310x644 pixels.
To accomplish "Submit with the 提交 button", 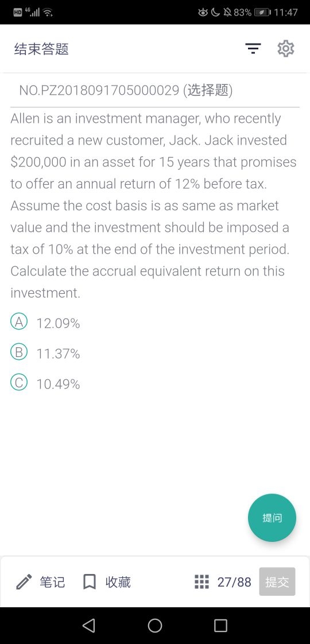I will pyautogui.click(x=277, y=581).
